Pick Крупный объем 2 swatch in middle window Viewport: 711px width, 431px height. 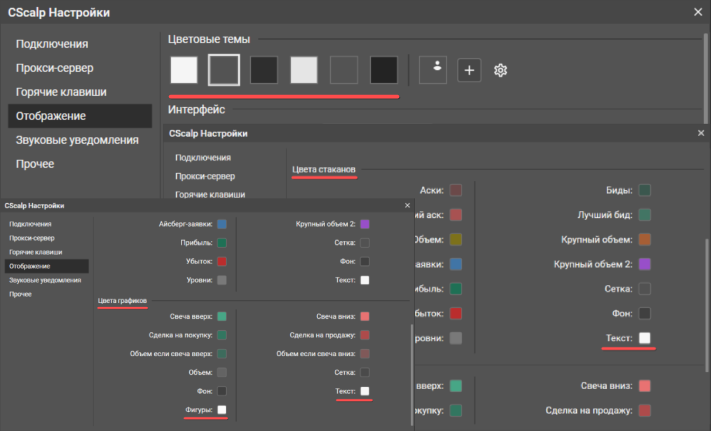click(644, 264)
